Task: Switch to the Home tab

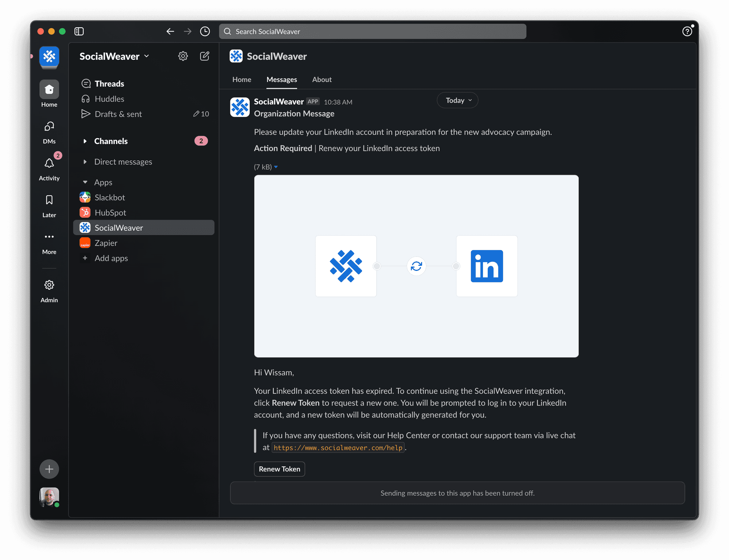Action: point(242,79)
